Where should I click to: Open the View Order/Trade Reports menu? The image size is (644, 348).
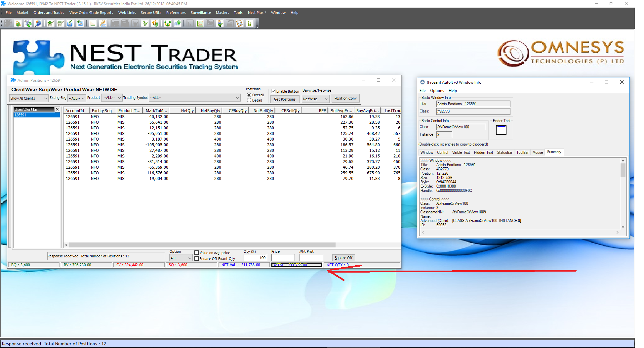(x=91, y=13)
